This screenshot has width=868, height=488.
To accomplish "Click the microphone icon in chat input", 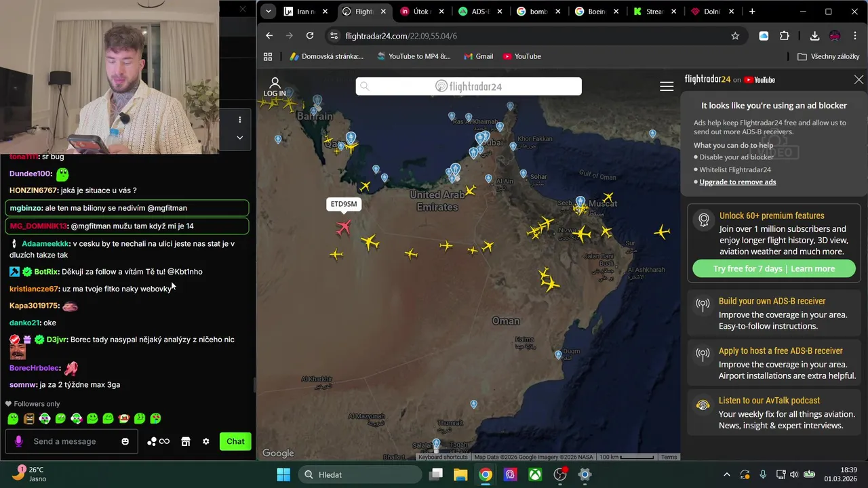I will (x=18, y=441).
